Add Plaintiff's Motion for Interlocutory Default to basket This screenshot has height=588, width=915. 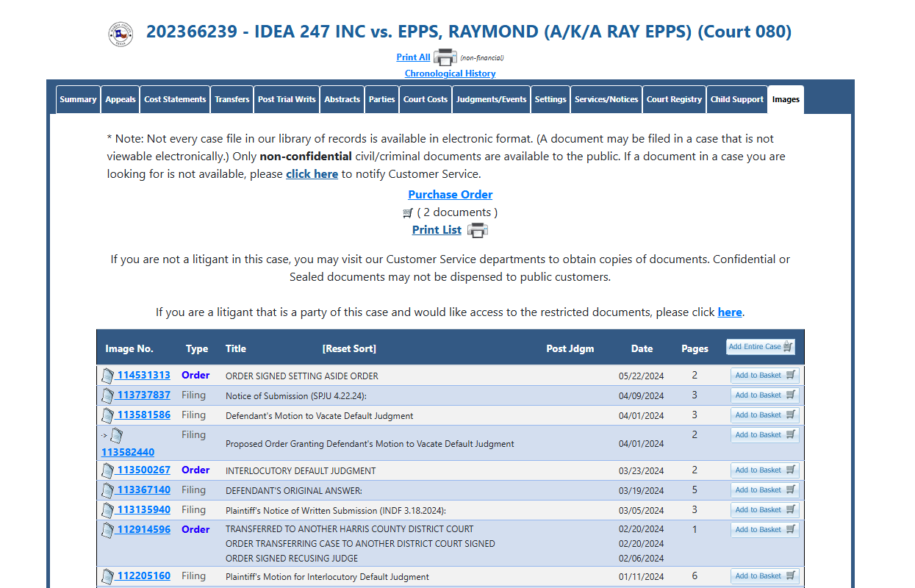point(765,576)
